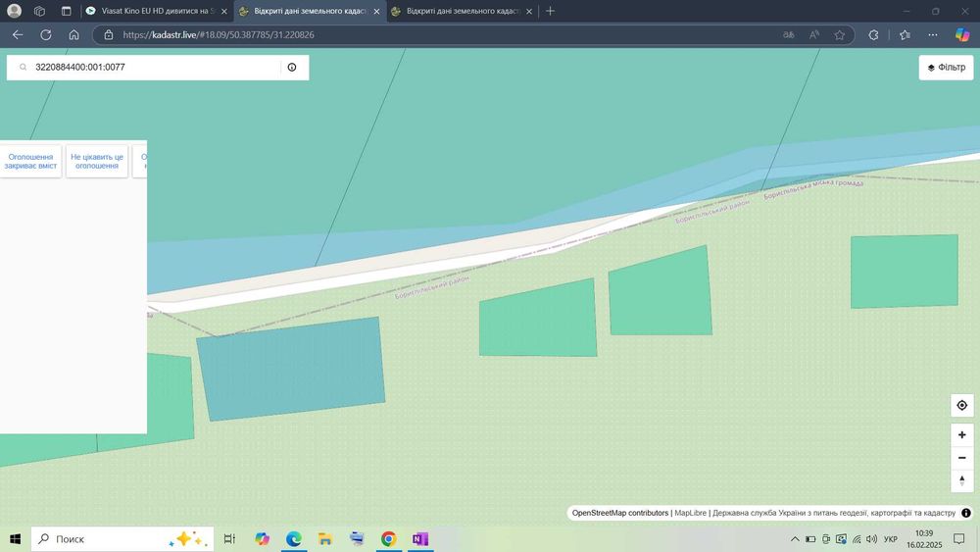The height and width of the screenshot is (552, 980).
Task: Open info icon beside cadastral search field
Action: [292, 67]
